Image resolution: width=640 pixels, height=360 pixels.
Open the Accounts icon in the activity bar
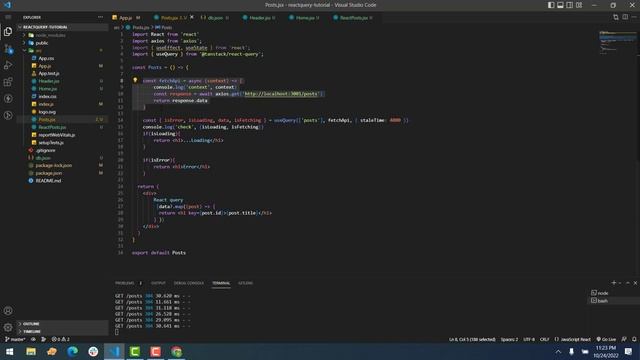tap(8, 311)
